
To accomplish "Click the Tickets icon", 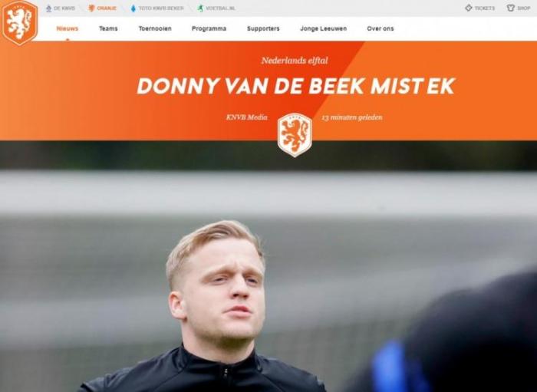I will 469,8.
